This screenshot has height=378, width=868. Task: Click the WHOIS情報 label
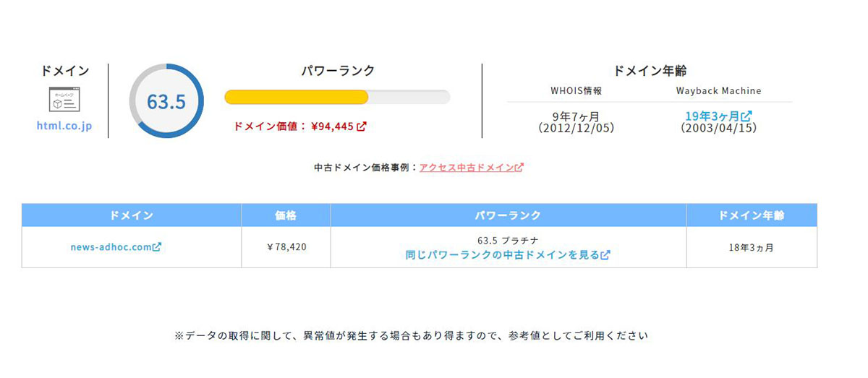(x=576, y=91)
